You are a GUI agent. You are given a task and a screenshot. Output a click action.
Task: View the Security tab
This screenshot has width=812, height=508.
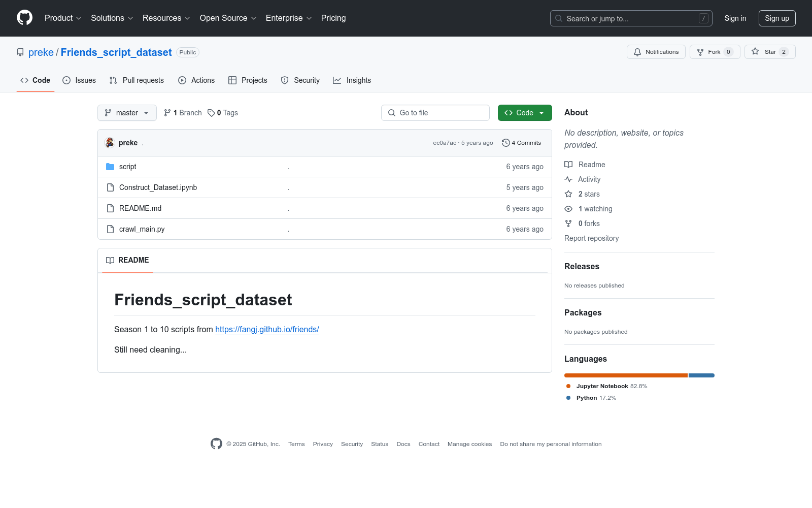tap(300, 80)
